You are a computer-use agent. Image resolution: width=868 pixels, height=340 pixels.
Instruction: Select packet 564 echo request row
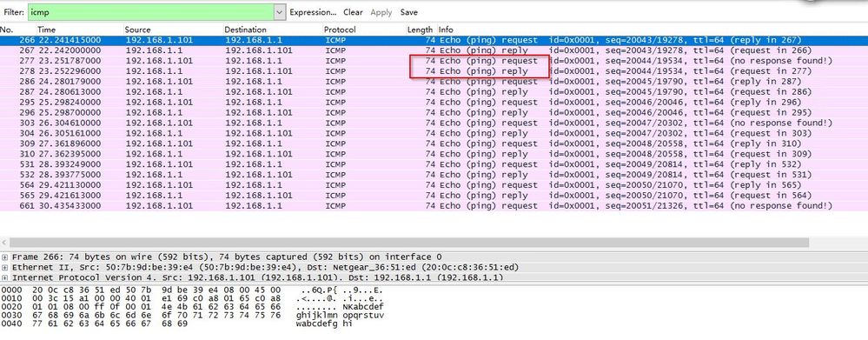point(434,185)
